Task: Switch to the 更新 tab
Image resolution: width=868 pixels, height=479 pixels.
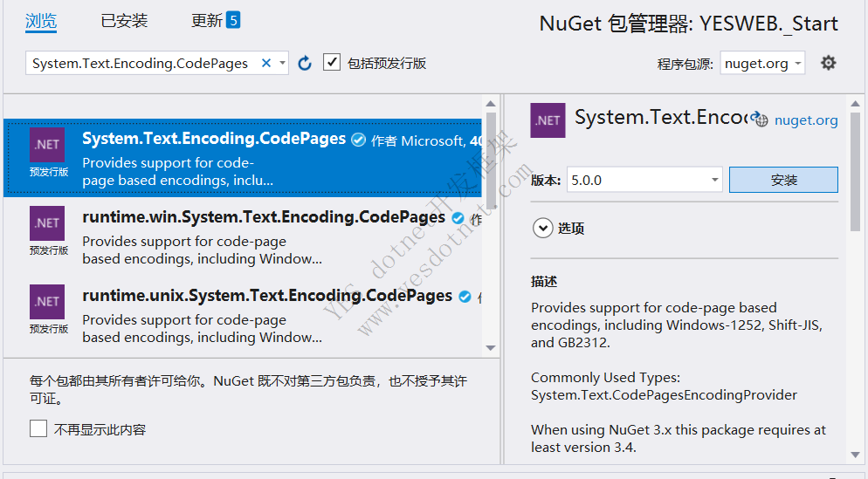Action: coord(206,21)
